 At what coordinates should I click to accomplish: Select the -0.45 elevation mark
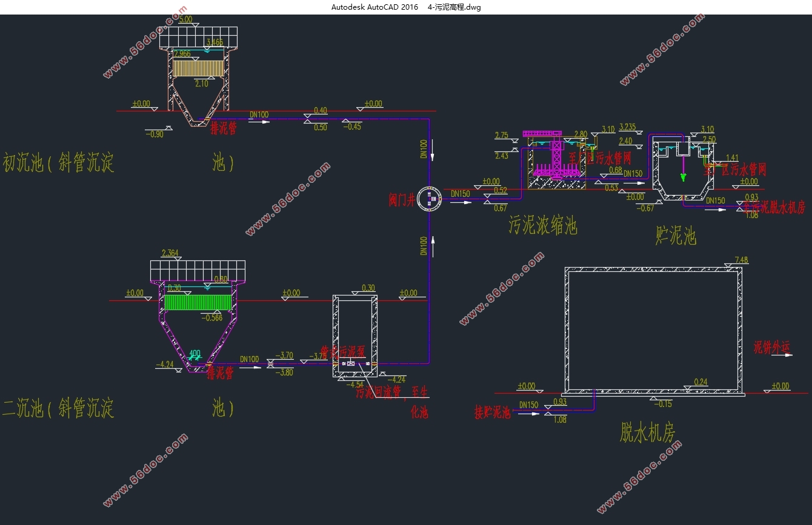[352, 126]
